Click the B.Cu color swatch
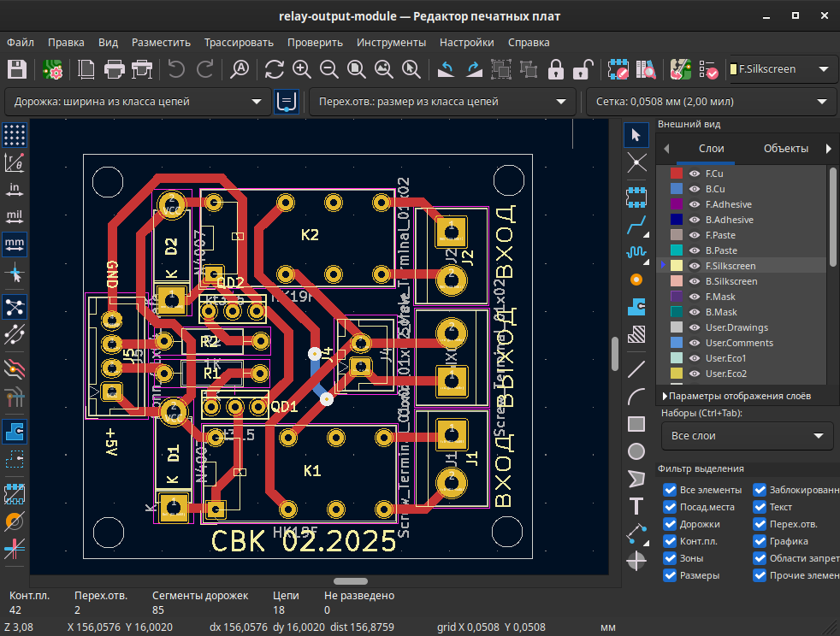 point(678,188)
